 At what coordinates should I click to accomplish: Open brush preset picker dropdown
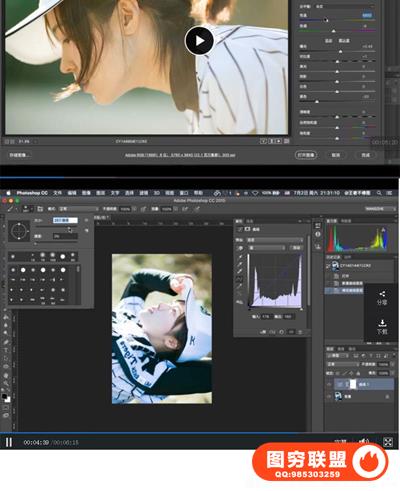27,209
